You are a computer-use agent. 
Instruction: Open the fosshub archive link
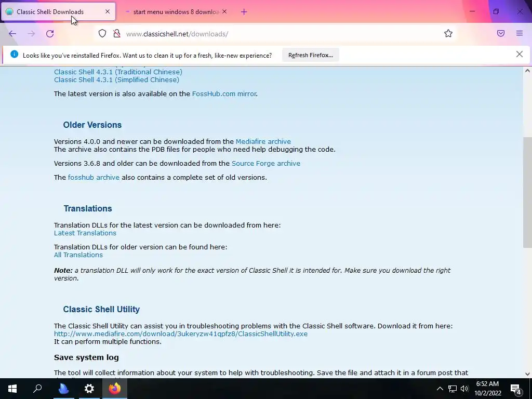tap(94, 178)
